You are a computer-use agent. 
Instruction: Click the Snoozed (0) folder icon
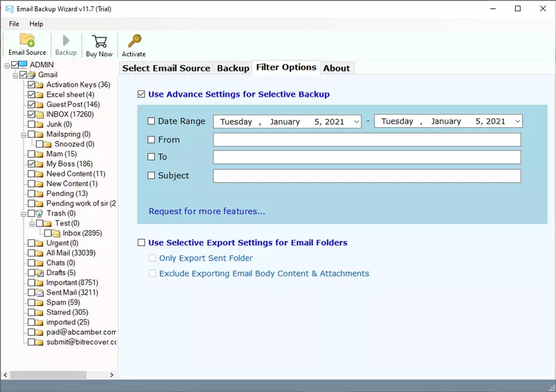47,145
